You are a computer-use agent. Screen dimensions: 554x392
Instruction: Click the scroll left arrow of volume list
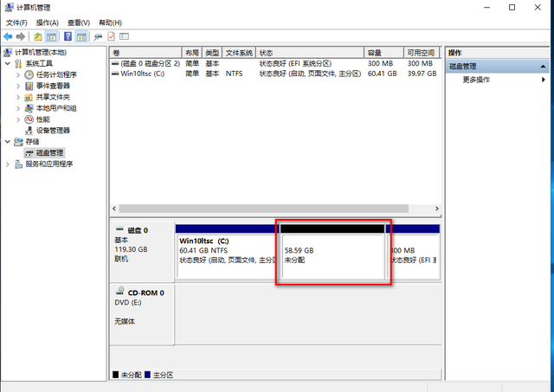pyautogui.click(x=114, y=209)
